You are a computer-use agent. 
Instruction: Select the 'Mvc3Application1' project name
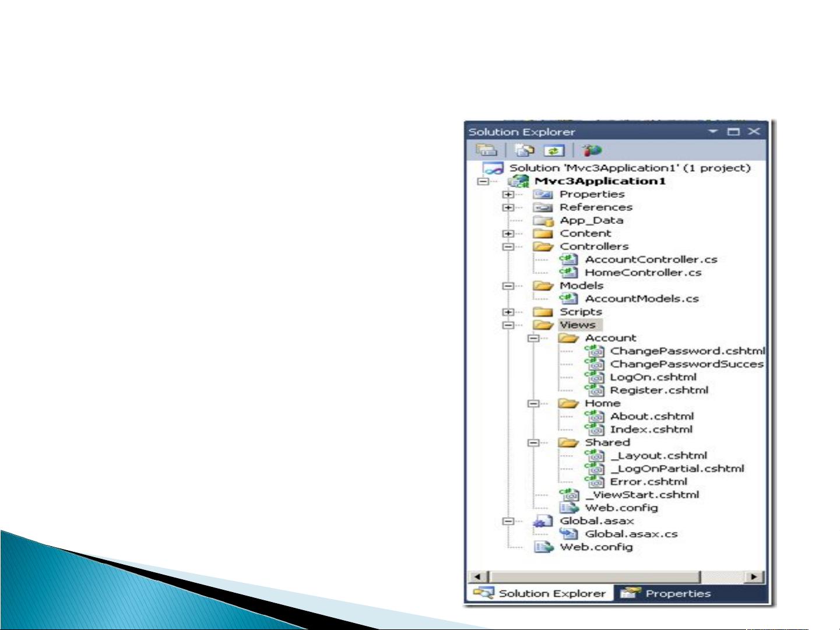click(600, 181)
